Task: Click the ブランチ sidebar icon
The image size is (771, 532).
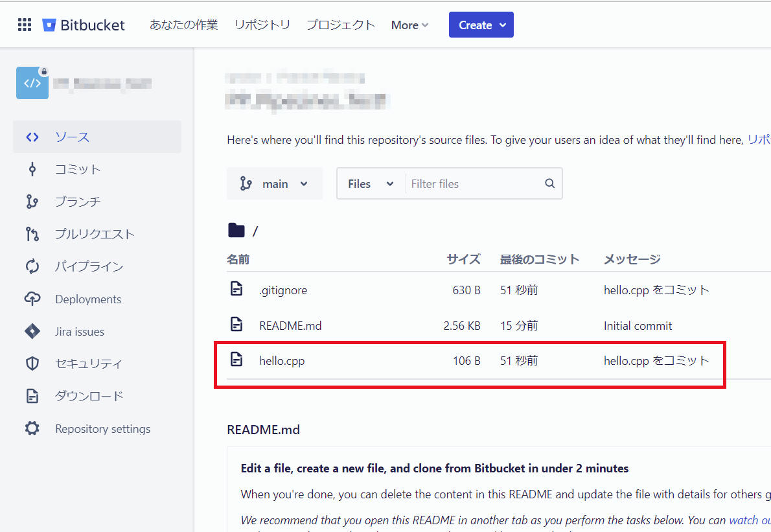Action: pyautogui.click(x=32, y=202)
